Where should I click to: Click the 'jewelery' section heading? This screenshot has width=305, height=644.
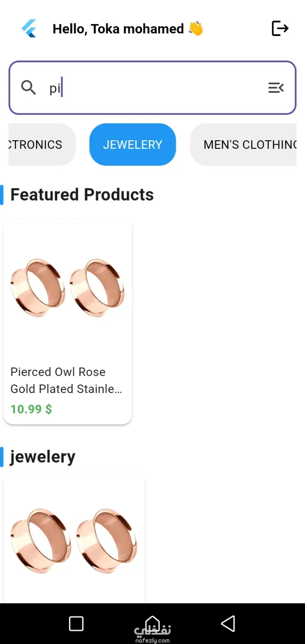pyautogui.click(x=43, y=456)
